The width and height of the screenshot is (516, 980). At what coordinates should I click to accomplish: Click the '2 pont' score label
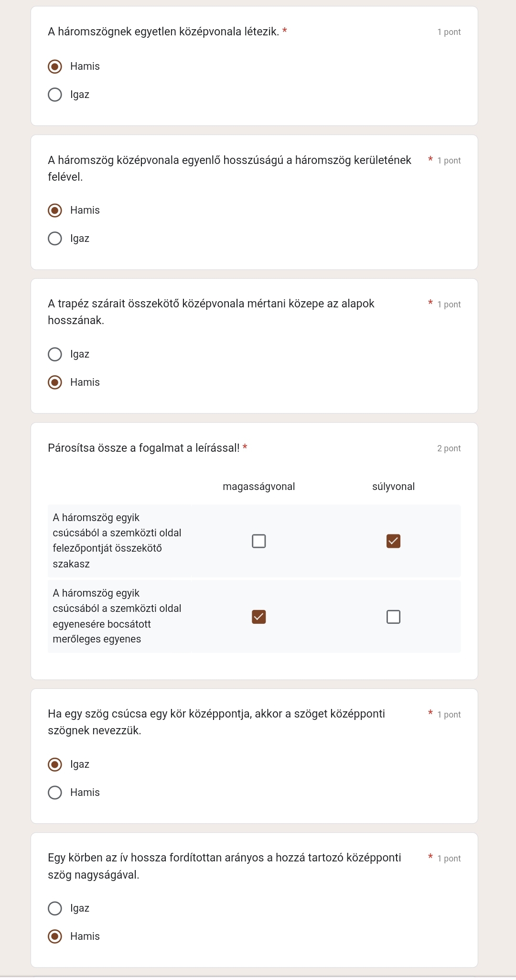[449, 448]
